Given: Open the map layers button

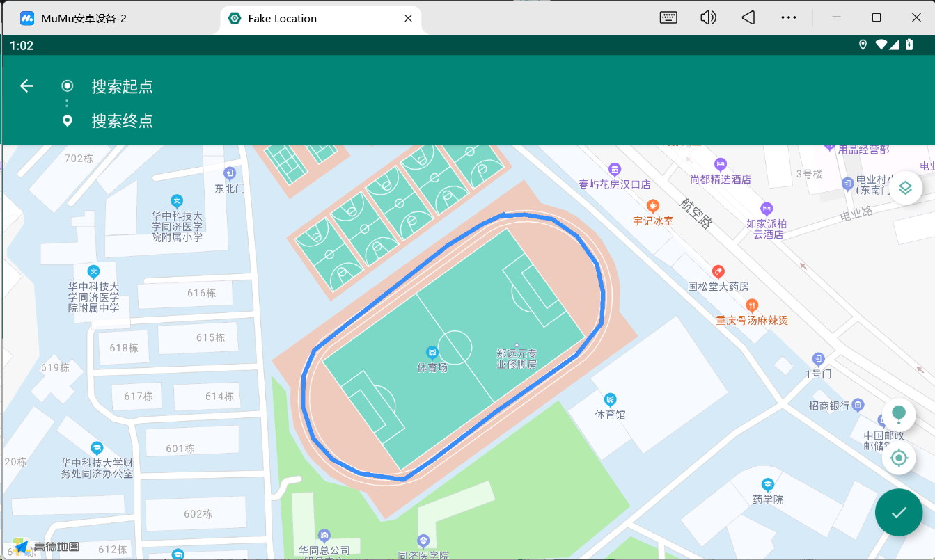Looking at the screenshot, I should (x=905, y=188).
